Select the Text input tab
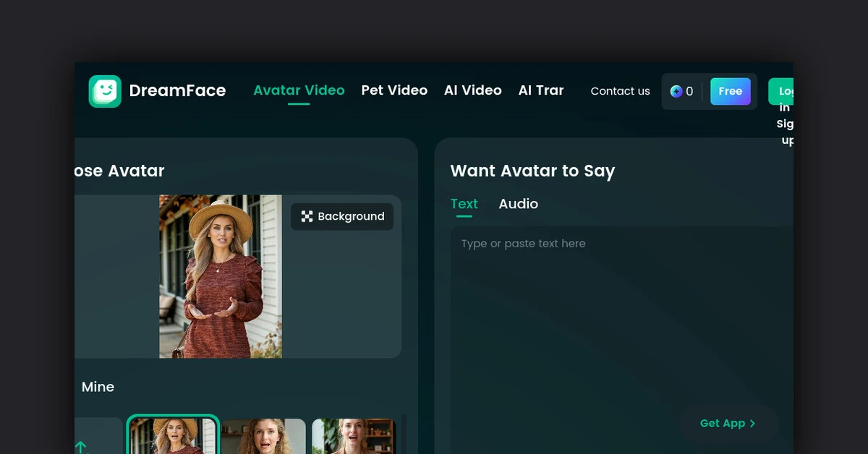Screen dimensions: 868x454 464,204
